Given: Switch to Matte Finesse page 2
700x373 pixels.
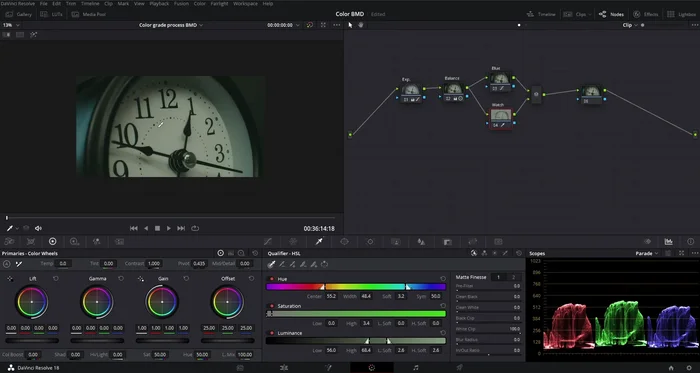Looking at the screenshot, I should point(513,277).
